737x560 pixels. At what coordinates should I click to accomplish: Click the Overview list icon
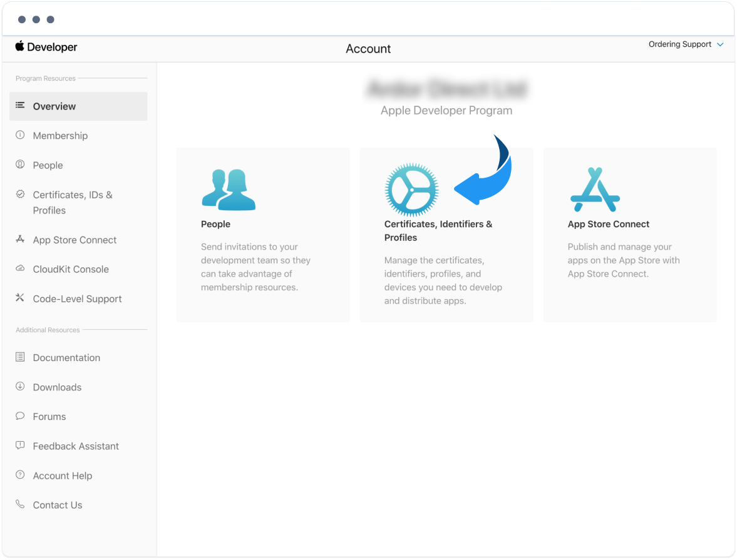pyautogui.click(x=20, y=105)
